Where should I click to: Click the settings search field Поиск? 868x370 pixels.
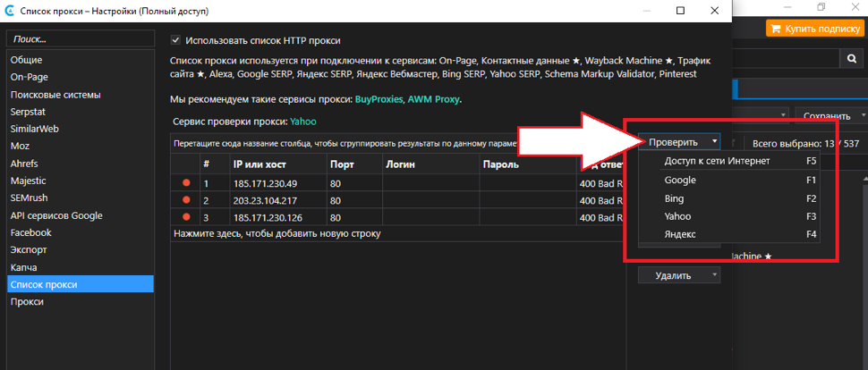79,39
